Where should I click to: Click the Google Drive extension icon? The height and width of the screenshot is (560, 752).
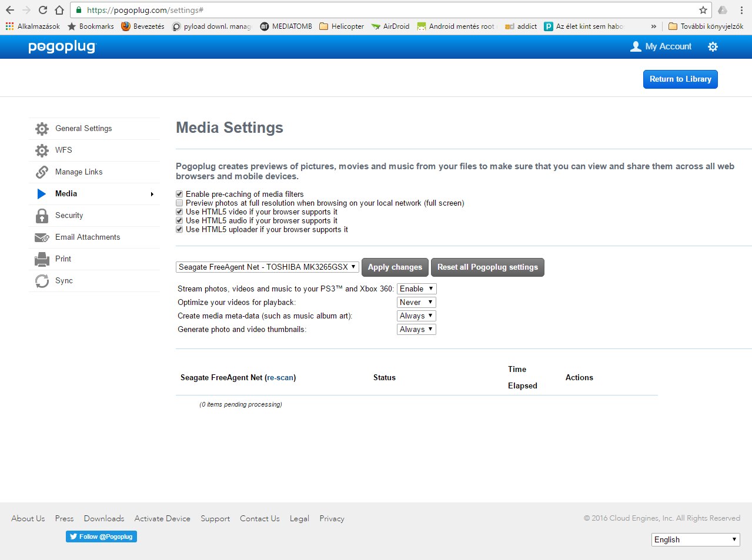click(x=723, y=10)
